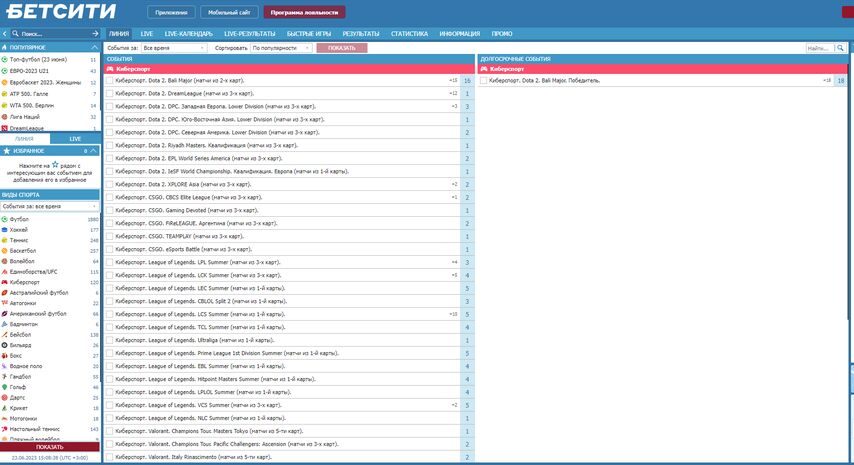Click the football icon beside Футбол
The image size is (854, 465).
[4, 219]
